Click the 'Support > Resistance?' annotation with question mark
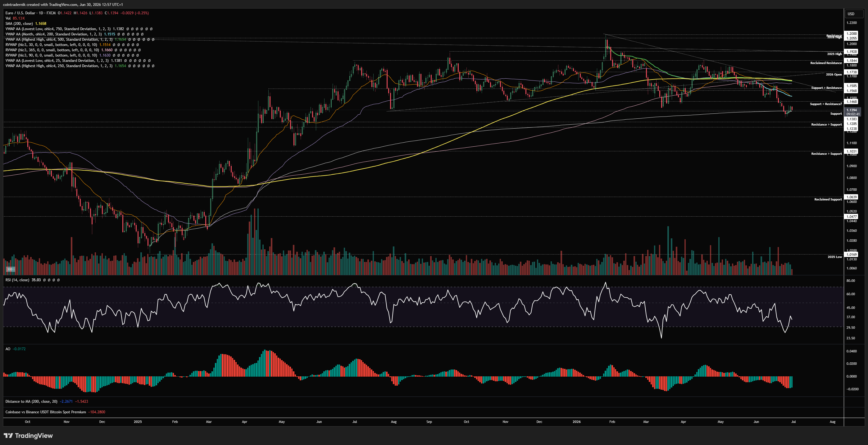Screen dimensions: 868x445 coord(826,104)
